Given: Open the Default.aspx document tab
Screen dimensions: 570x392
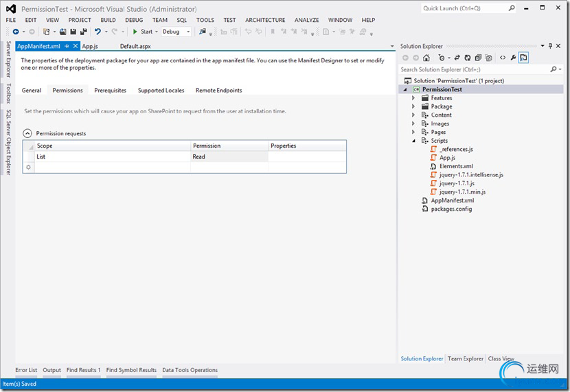Looking at the screenshot, I should tap(135, 46).
